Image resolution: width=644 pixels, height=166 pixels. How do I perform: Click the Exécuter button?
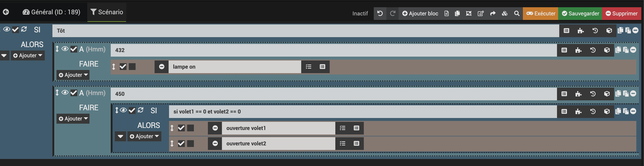point(541,14)
